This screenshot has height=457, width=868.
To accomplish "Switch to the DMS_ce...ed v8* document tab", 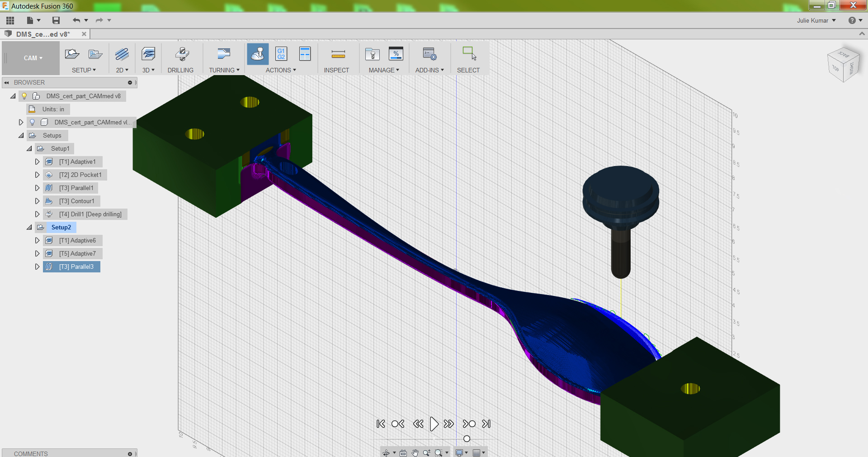I will [43, 34].
